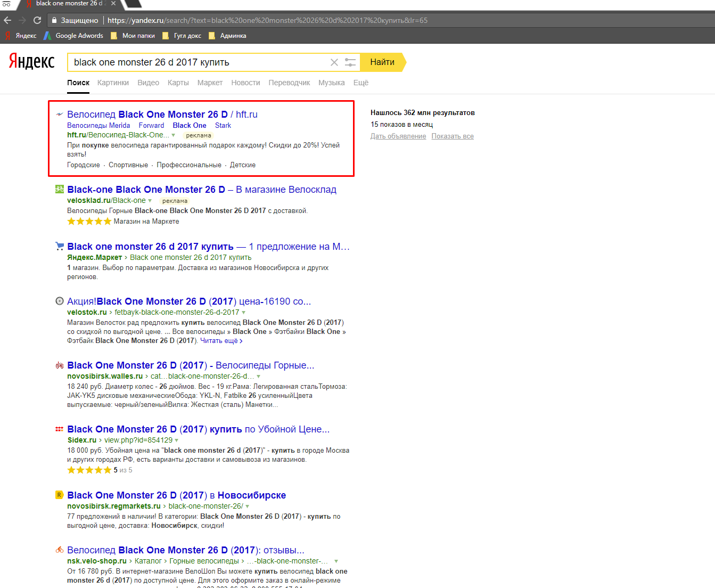Screen dimensions: 715x588
Task: Switch to the Музыка tab
Action: 331,83
